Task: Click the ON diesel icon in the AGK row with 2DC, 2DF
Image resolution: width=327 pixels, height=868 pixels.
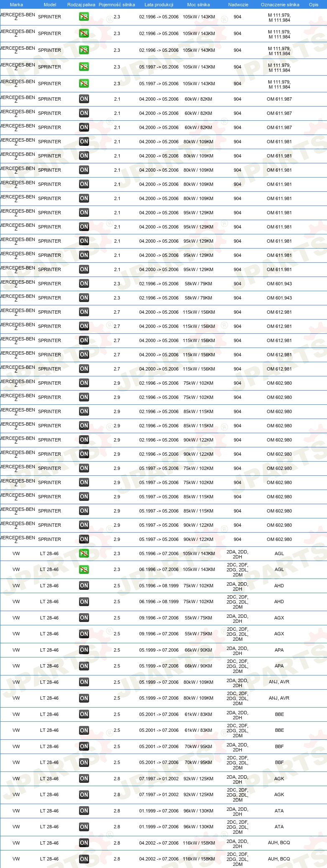Action: (84, 794)
